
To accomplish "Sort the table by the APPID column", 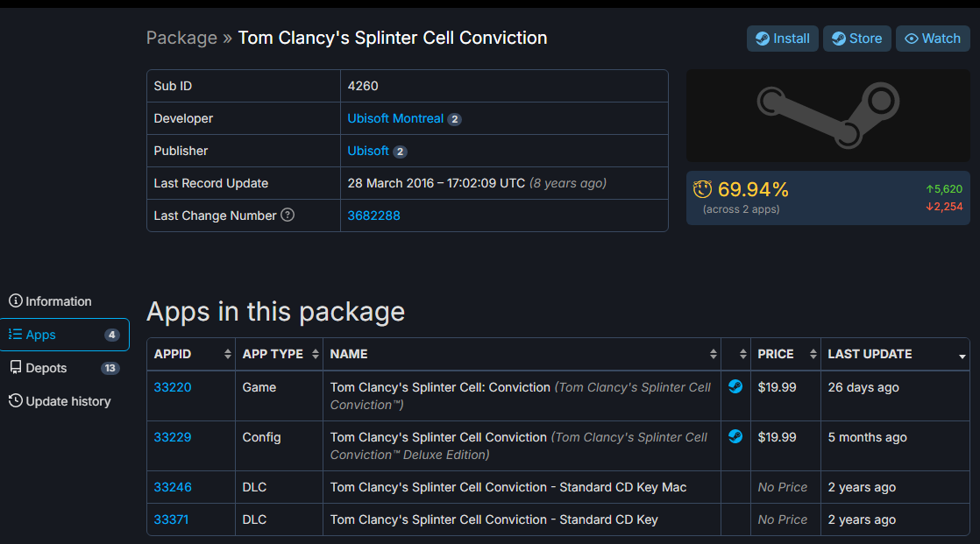I will pyautogui.click(x=191, y=354).
